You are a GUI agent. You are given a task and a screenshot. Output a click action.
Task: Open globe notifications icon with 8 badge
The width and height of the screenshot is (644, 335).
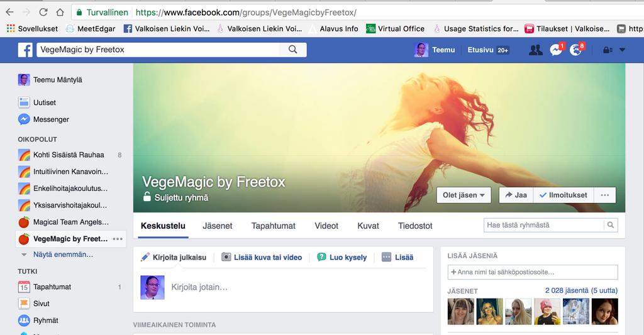pyautogui.click(x=576, y=50)
